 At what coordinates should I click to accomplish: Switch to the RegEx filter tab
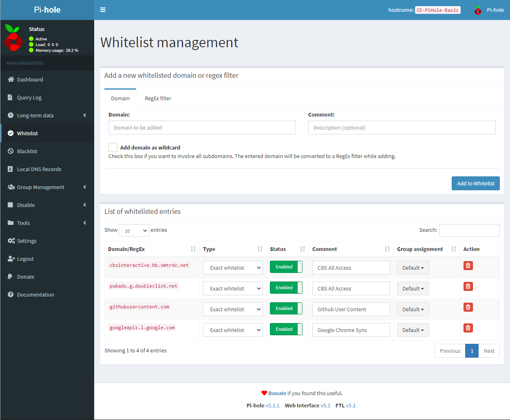(158, 98)
